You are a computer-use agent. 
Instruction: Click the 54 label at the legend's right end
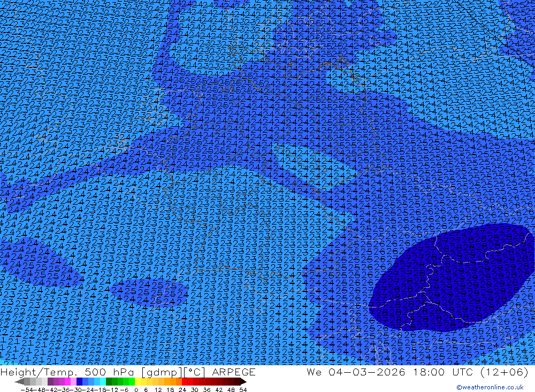pos(243,390)
